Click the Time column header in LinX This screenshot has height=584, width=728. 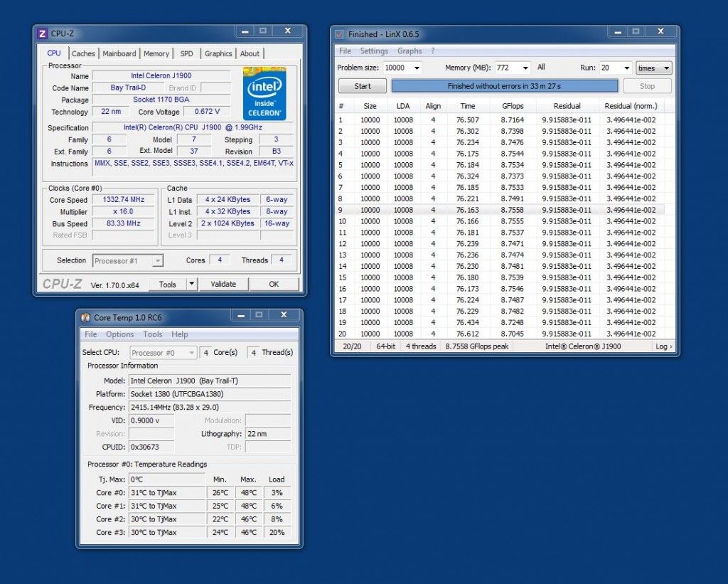tap(468, 106)
